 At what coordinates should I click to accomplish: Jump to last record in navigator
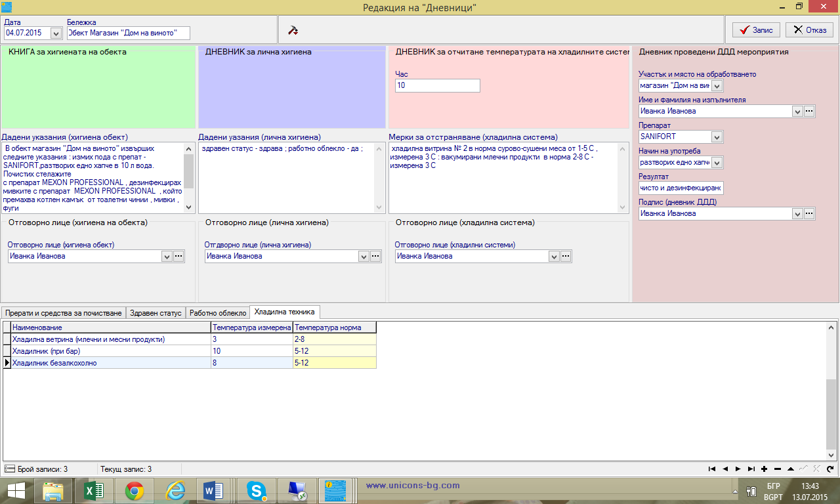[751, 469]
